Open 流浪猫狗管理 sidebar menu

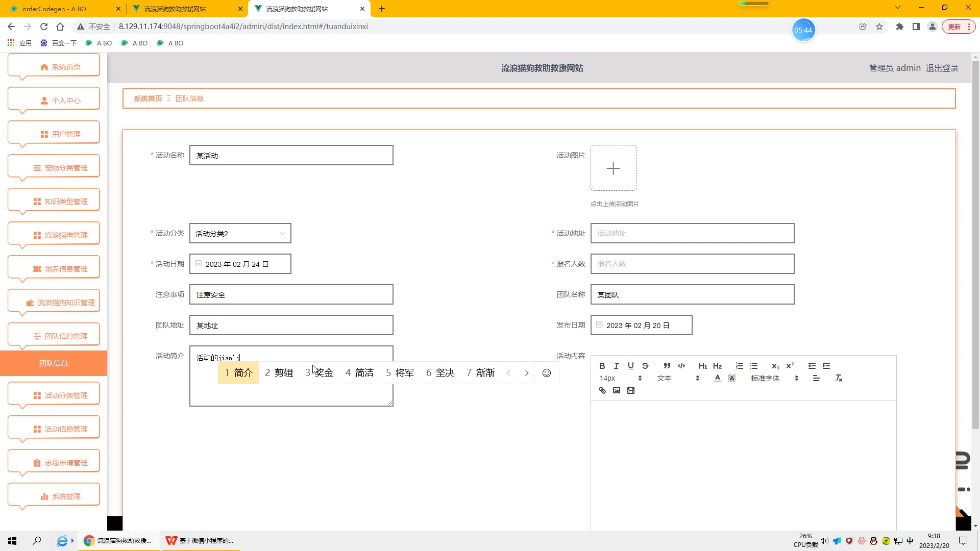point(54,235)
